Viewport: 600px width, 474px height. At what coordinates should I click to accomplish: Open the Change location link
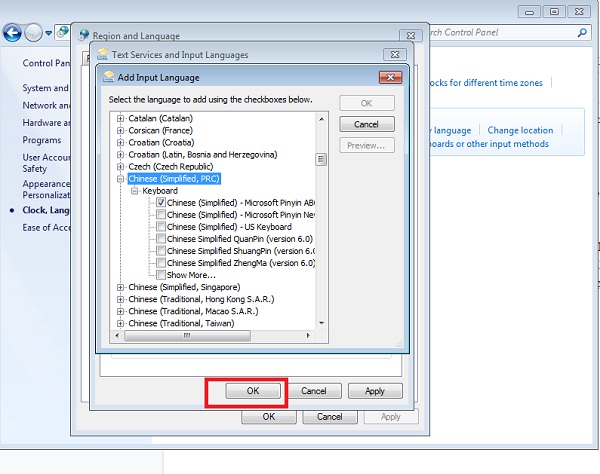[520, 130]
